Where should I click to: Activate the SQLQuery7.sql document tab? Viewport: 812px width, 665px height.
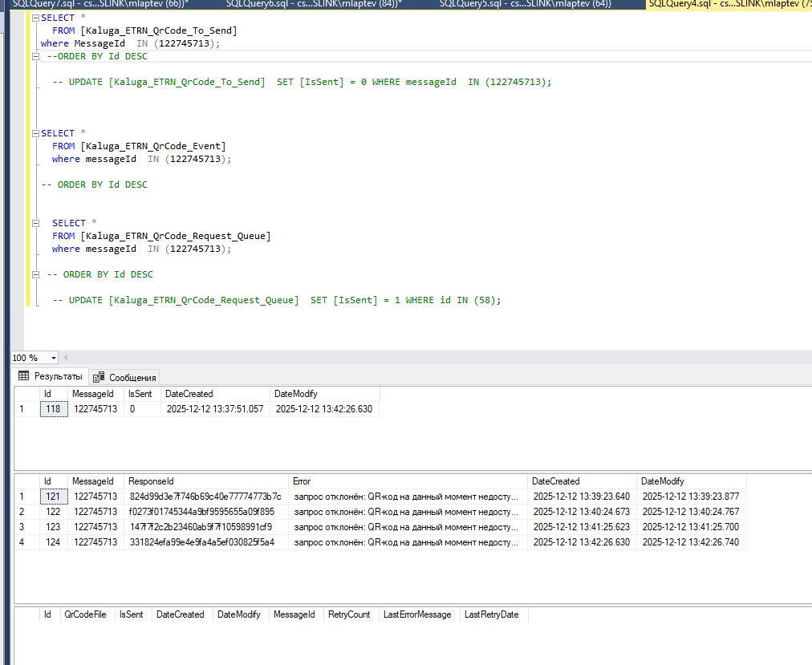coord(100,4)
